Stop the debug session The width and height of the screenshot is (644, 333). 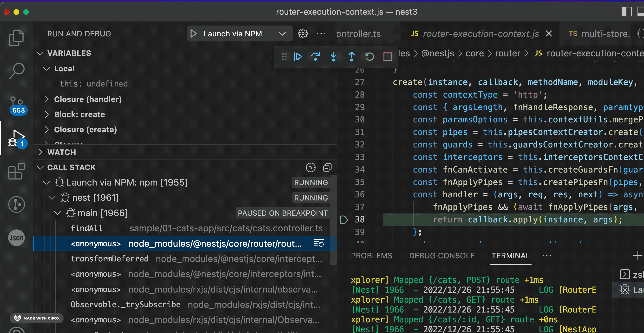click(x=388, y=57)
